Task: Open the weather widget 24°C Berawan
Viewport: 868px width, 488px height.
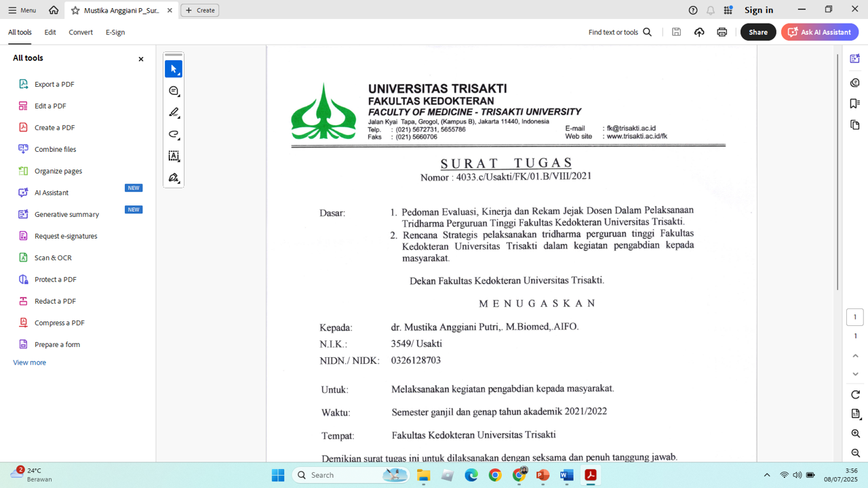Action: [x=31, y=474]
